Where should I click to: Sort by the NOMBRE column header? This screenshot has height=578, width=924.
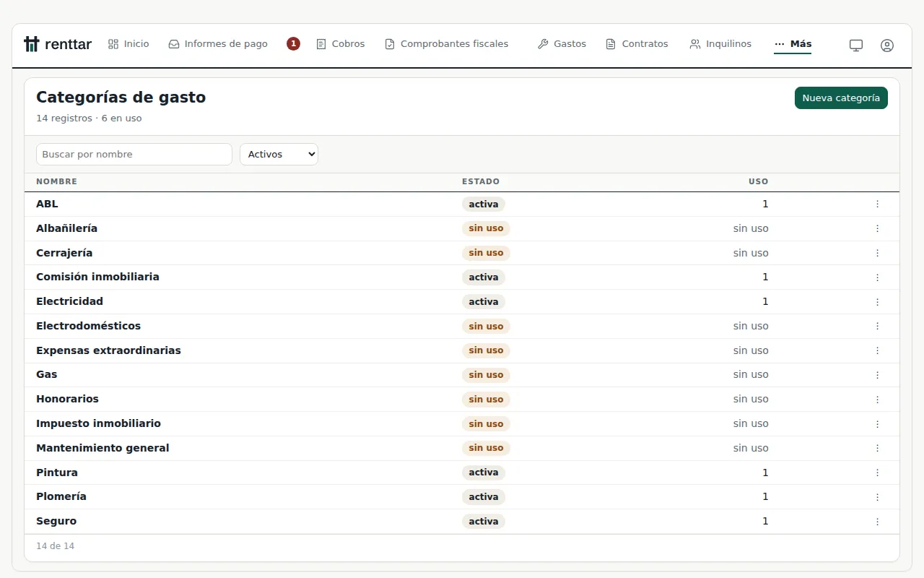(56, 181)
